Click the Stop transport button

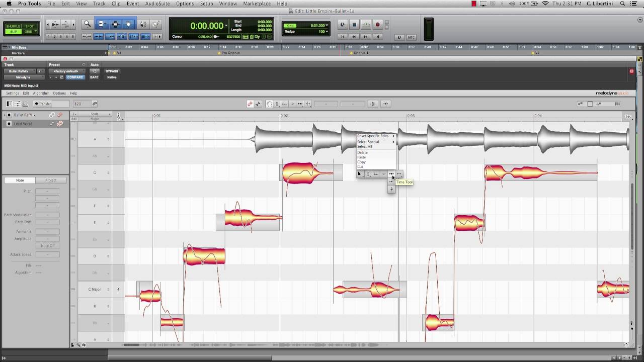[x=354, y=24]
